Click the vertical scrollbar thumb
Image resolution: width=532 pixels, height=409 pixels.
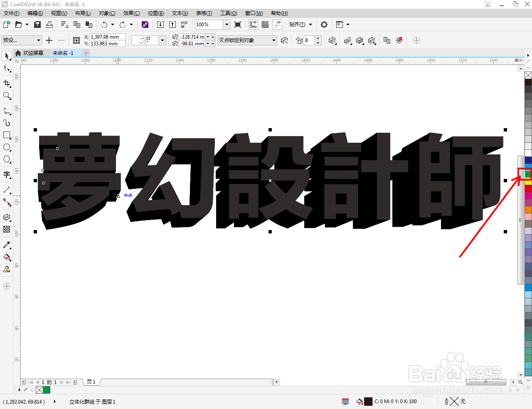[x=520, y=220]
